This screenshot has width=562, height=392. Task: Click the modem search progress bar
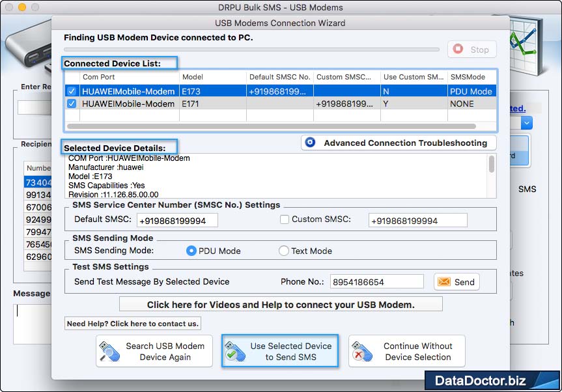pyautogui.click(x=251, y=49)
